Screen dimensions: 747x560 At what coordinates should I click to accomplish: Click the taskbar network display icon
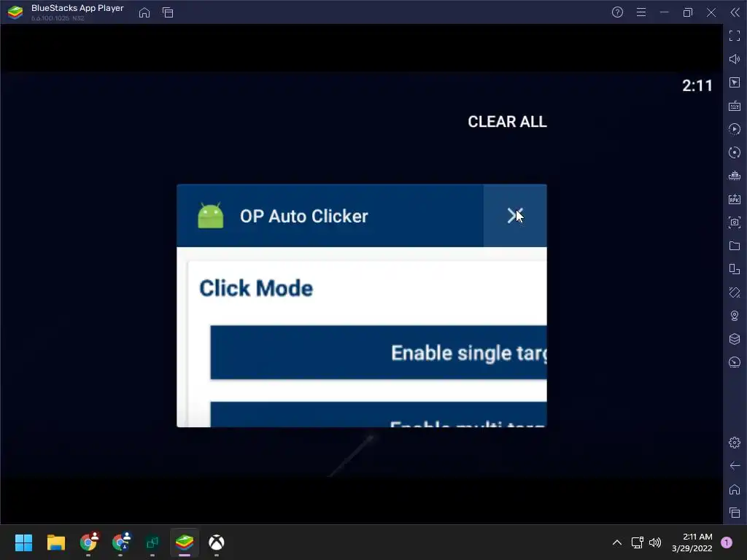tap(637, 542)
